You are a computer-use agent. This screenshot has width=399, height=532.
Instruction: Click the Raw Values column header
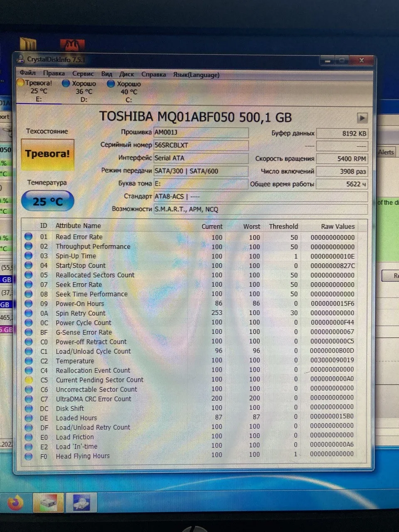[x=338, y=227]
